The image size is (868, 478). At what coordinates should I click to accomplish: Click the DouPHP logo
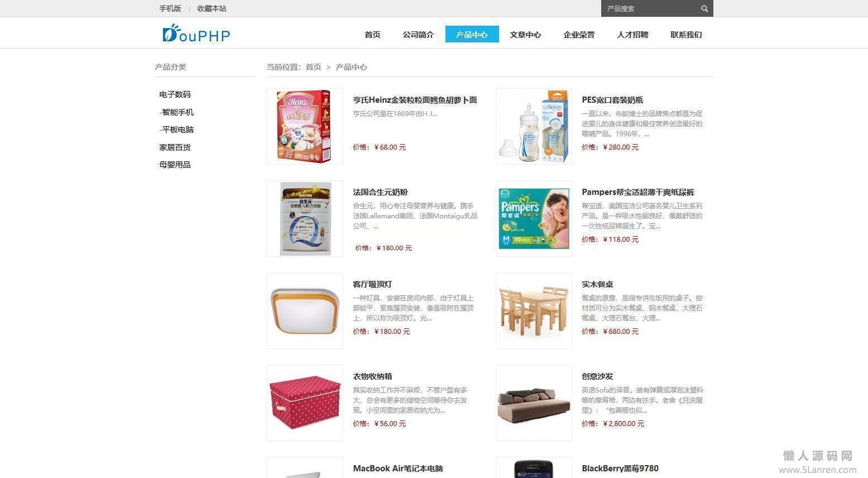(x=196, y=34)
